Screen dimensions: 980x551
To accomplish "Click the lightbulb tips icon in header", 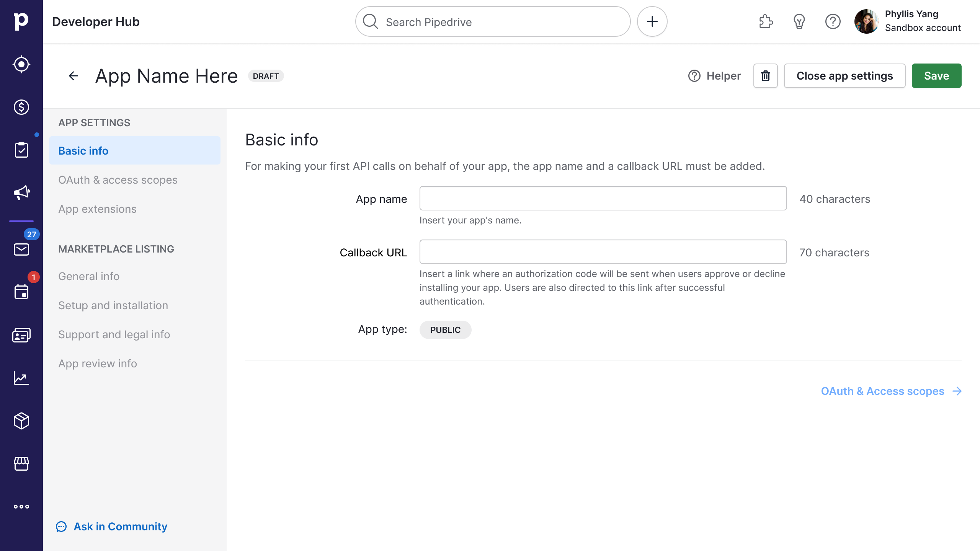I will coord(800,21).
